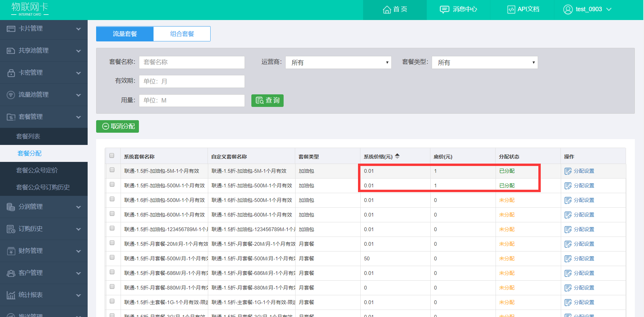Image resolution: width=644 pixels, height=317 pixels.
Task: Check the 月套餐-500M/月 row checkbox
Action: click(112, 257)
